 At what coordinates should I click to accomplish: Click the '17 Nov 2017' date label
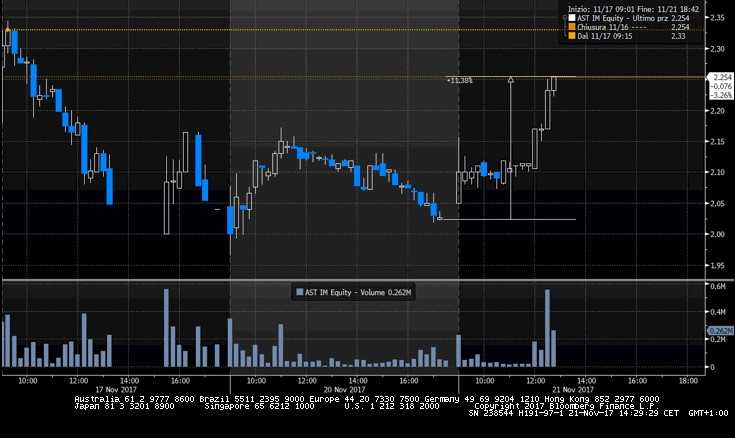point(116,390)
